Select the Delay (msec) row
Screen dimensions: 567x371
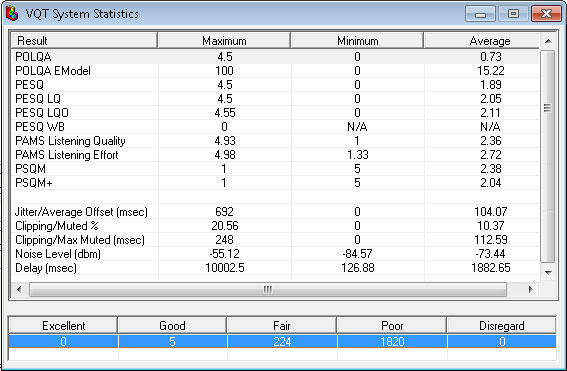click(x=275, y=268)
